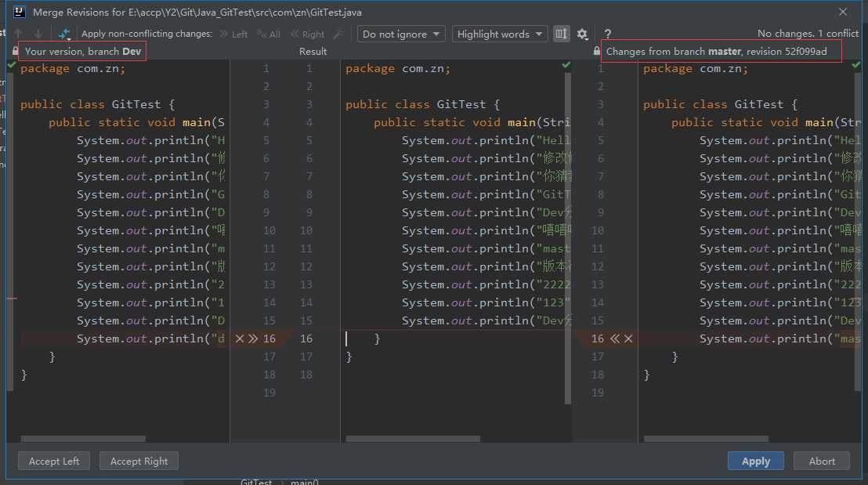The image size is (868, 485).
Task: Click the Apply button
Action: [x=756, y=461]
